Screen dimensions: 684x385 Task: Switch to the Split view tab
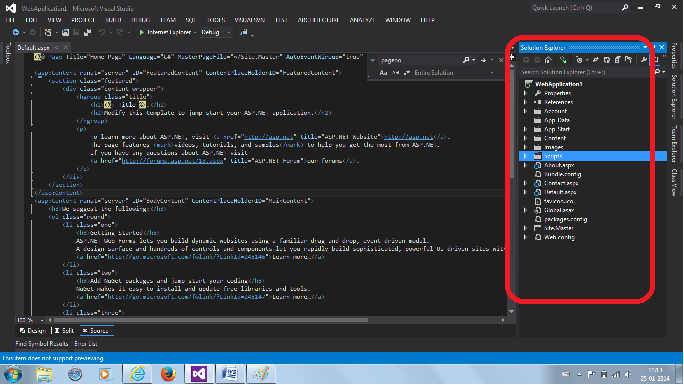tap(64, 331)
